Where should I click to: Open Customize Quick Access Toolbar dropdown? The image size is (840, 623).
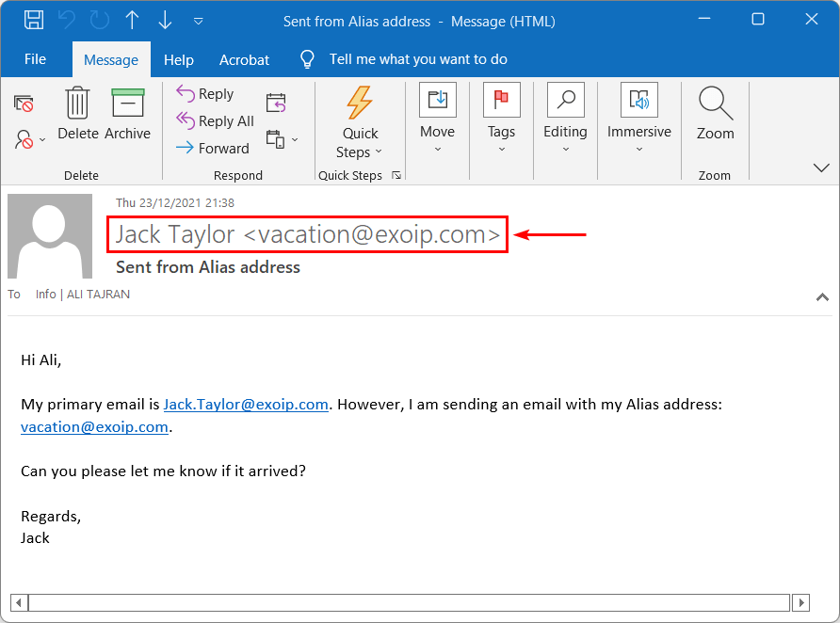point(198,22)
